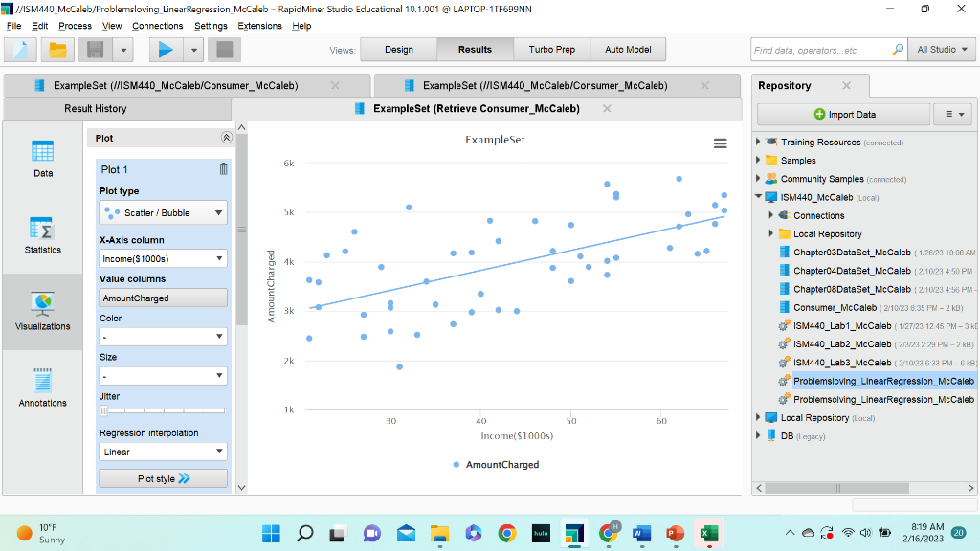
Task: Open PowerPoint from taskbar
Action: point(676,534)
